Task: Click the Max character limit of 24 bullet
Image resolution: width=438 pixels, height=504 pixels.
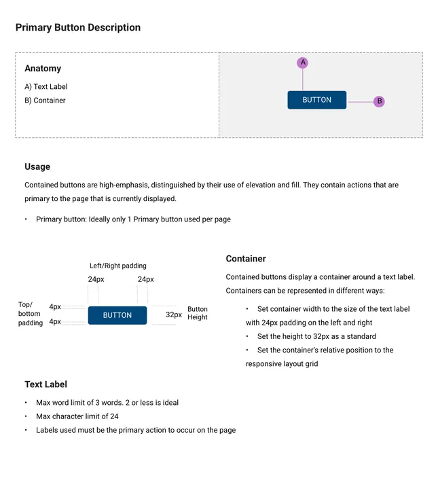Action: [77, 416]
